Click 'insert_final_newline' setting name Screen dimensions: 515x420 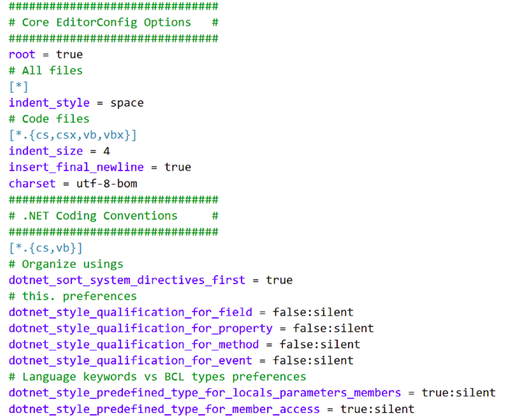pyautogui.click(x=76, y=167)
